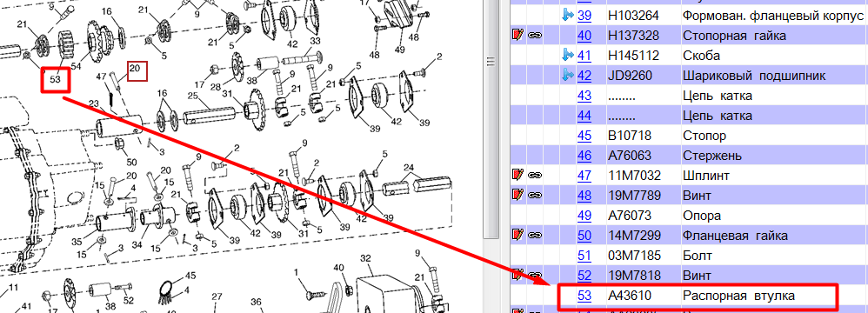The image size is (868, 313).
Task: Open item link 45 for Стопор
Action: (x=584, y=136)
